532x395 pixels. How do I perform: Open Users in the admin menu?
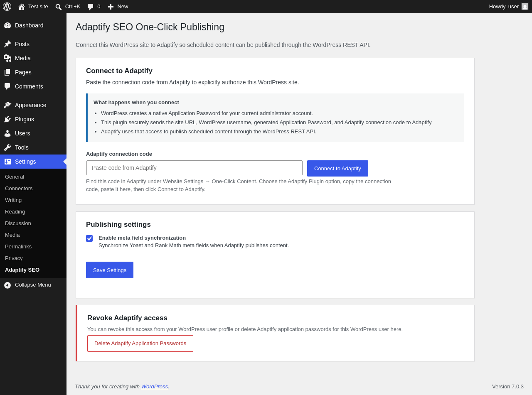point(33,133)
